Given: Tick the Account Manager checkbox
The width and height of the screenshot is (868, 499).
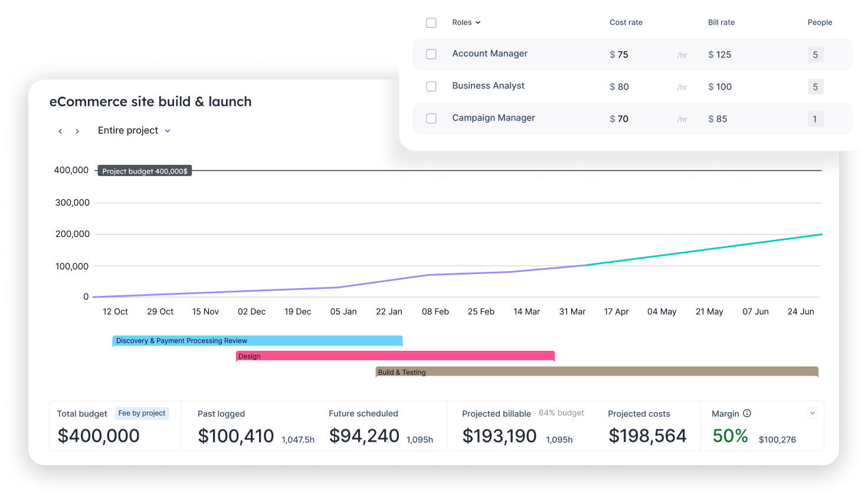Looking at the screenshot, I should pyautogui.click(x=431, y=54).
